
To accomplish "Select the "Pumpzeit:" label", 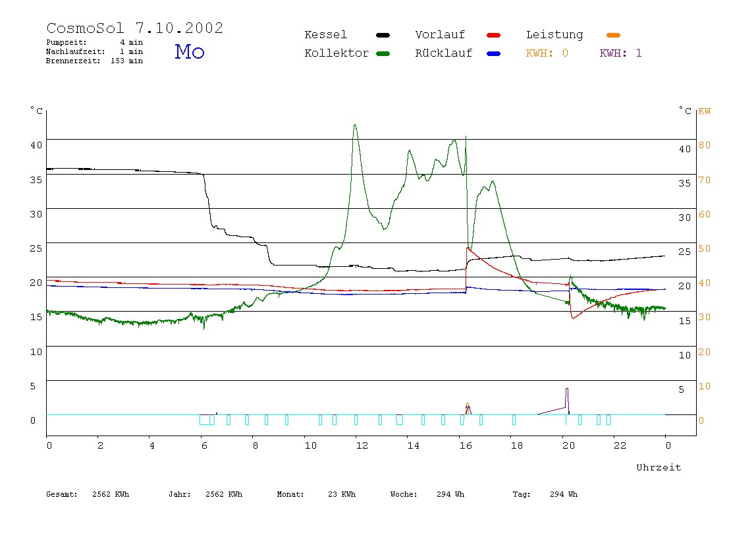I will click(x=67, y=42).
